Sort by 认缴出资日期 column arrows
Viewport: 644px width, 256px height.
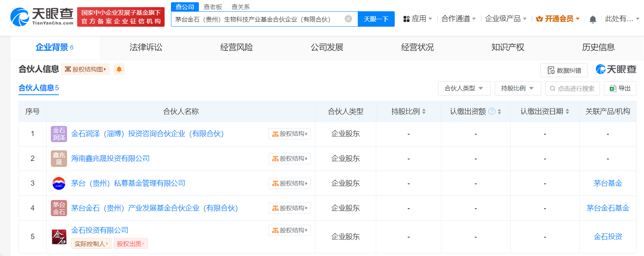click(567, 112)
